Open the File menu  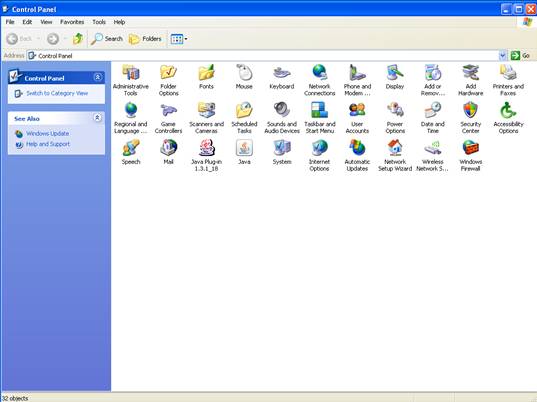10,22
